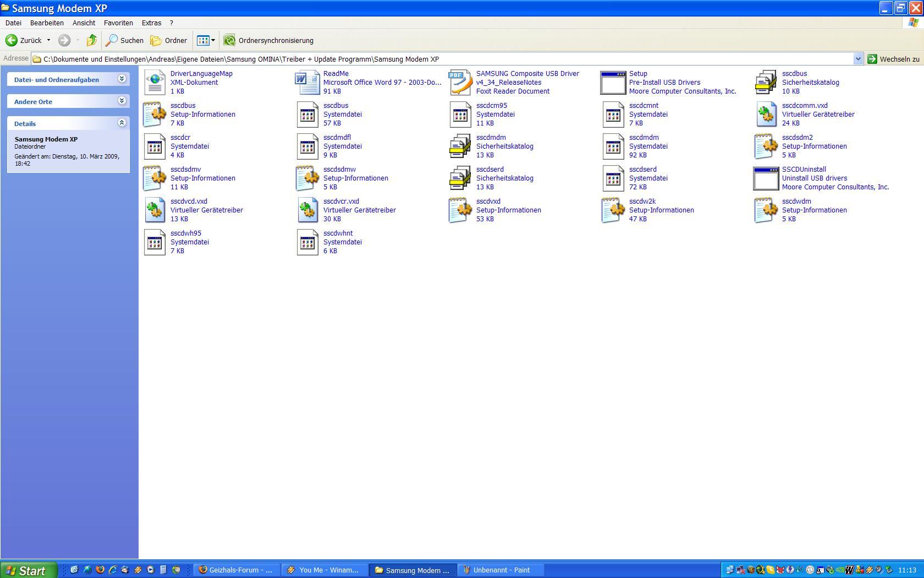Select the sscdsdmw Setup-Informationen icon
Screen dimensions: 924x578
tap(307, 178)
